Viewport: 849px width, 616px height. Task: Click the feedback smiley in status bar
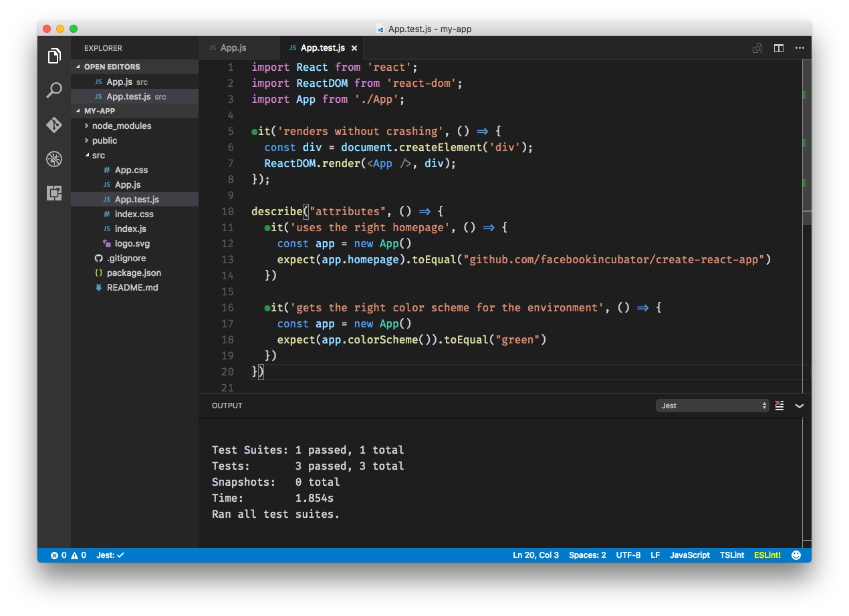[x=796, y=555]
